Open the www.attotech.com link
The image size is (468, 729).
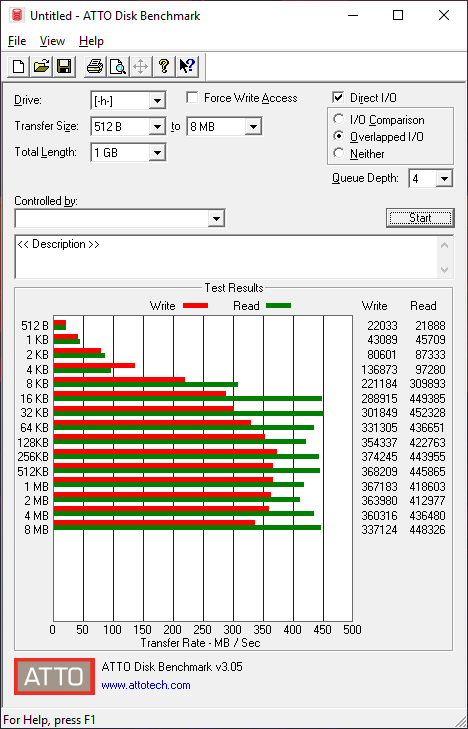point(146,685)
